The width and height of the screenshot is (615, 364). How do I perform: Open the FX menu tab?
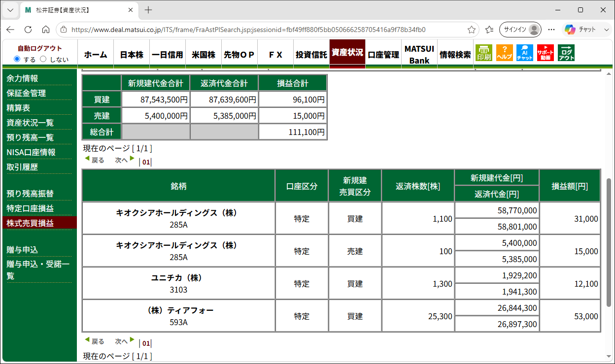point(275,55)
